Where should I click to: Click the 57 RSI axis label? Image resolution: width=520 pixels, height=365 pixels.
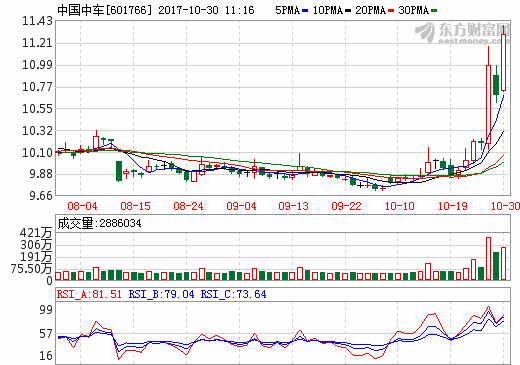[46, 333]
